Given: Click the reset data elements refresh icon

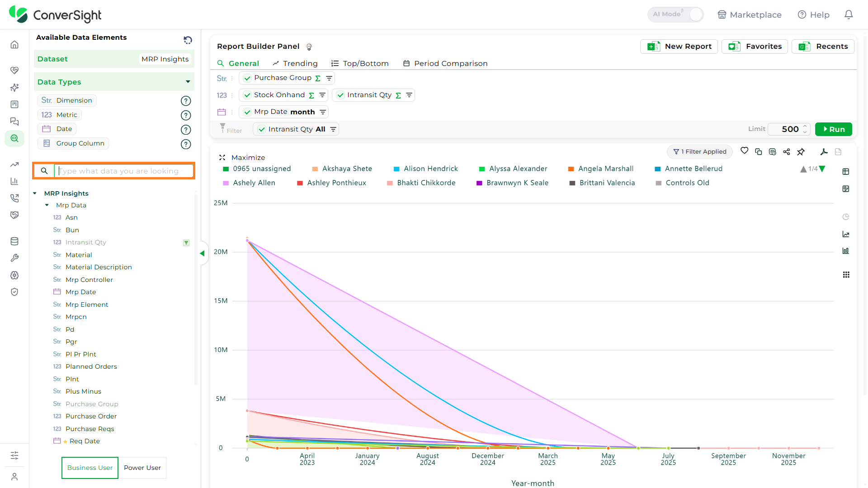Looking at the screenshot, I should pyautogui.click(x=188, y=40).
